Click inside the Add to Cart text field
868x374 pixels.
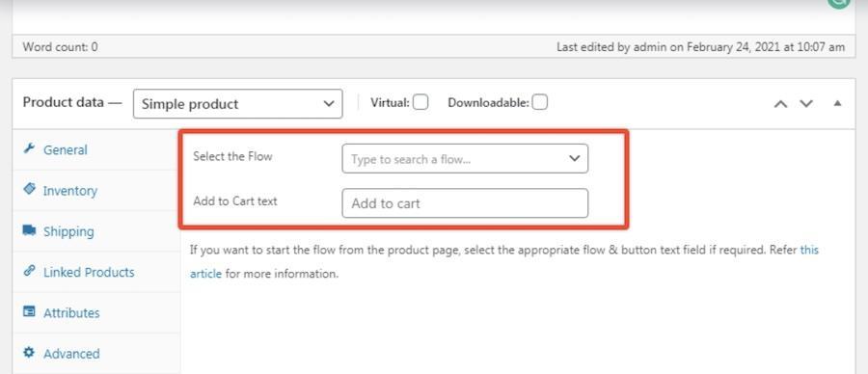click(x=465, y=203)
